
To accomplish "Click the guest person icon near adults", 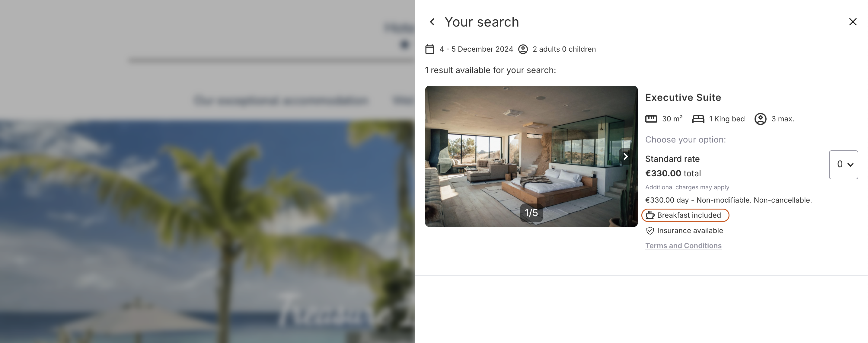I will coord(523,49).
